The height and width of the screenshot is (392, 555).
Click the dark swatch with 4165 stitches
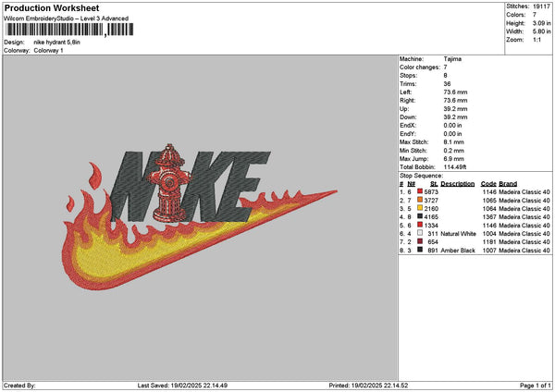tap(420, 216)
